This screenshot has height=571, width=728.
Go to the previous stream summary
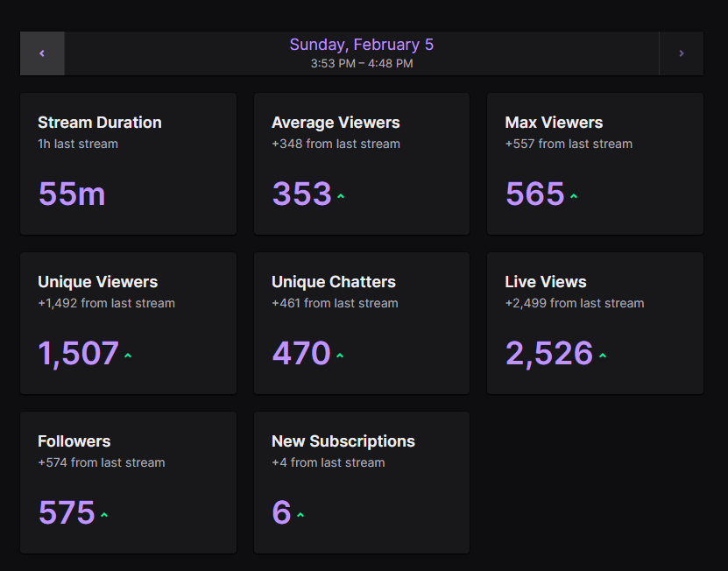42,53
